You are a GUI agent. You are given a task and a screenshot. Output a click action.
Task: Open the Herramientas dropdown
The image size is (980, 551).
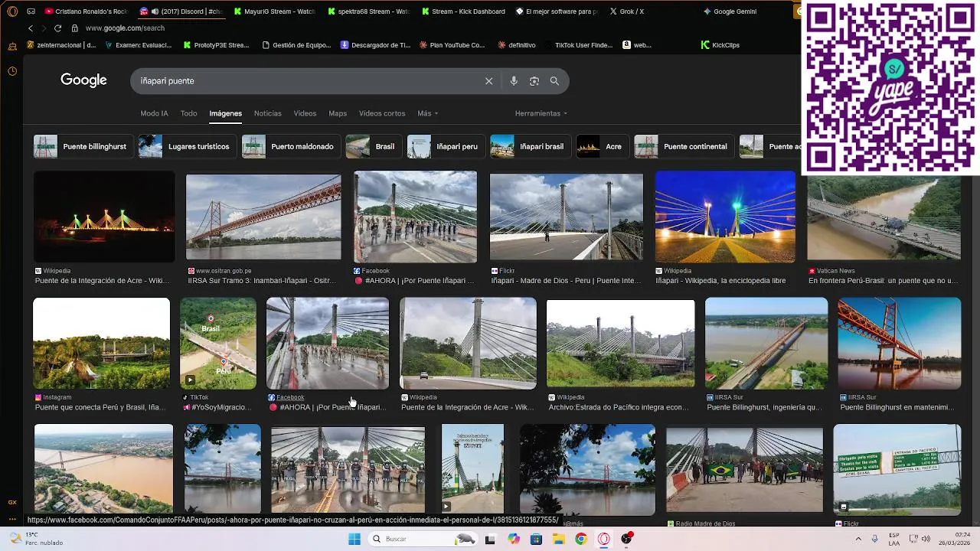click(541, 113)
